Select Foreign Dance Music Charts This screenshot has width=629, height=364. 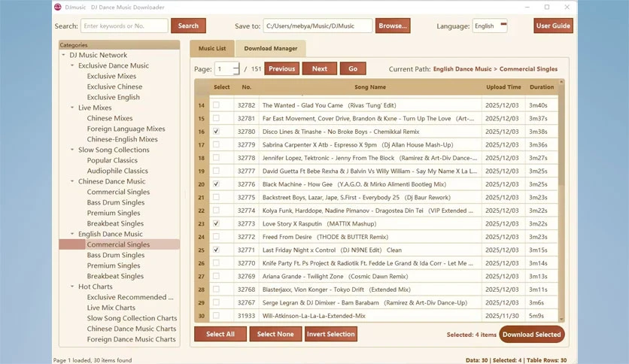point(131,339)
